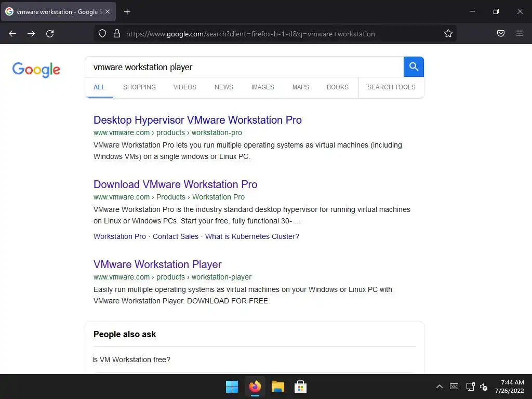Show hidden system tray icons
This screenshot has width=532, height=399.
tap(440, 387)
